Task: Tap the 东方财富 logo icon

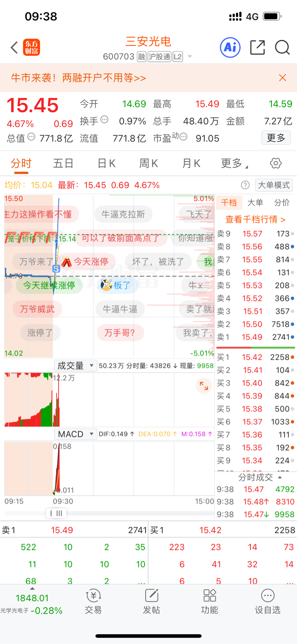Action: point(31,47)
